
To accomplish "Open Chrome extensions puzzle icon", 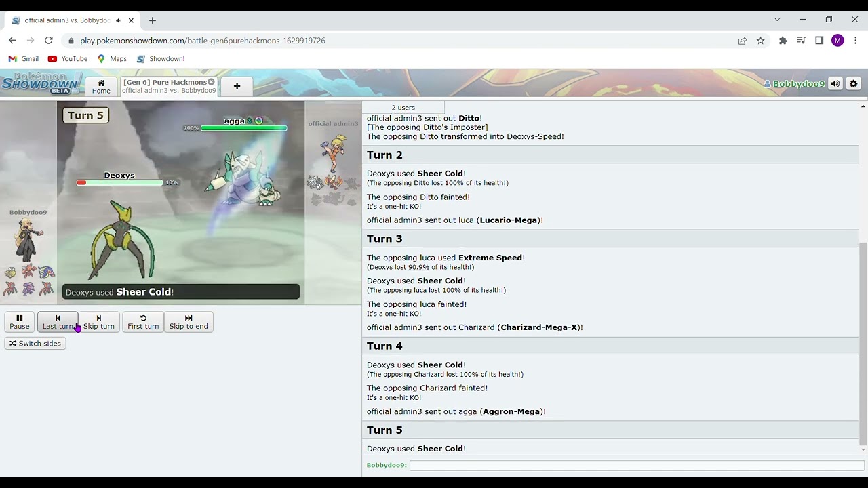I will [x=783, y=41].
